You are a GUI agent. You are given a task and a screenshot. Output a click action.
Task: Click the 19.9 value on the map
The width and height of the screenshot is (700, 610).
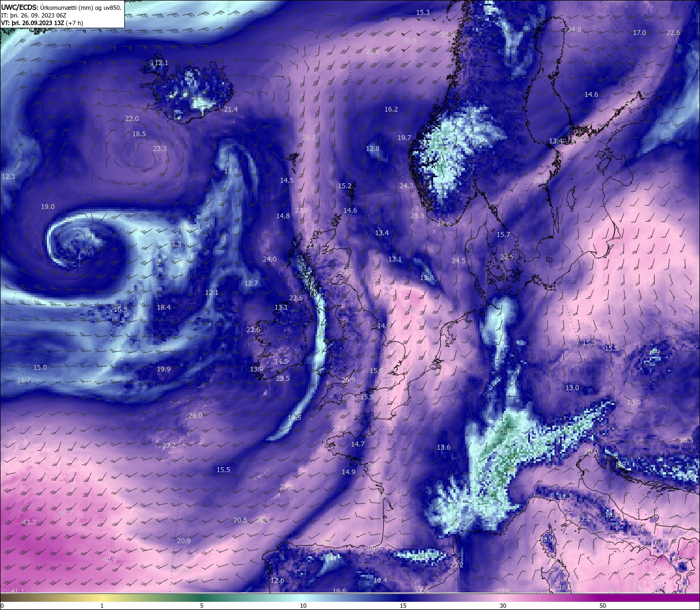[x=164, y=369]
